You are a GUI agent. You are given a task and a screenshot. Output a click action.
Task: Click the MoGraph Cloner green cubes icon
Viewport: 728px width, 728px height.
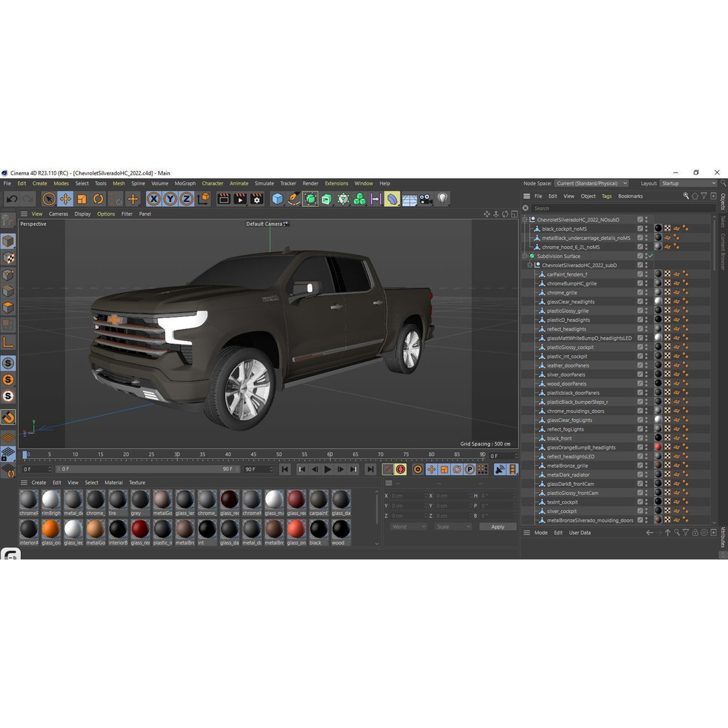359,199
